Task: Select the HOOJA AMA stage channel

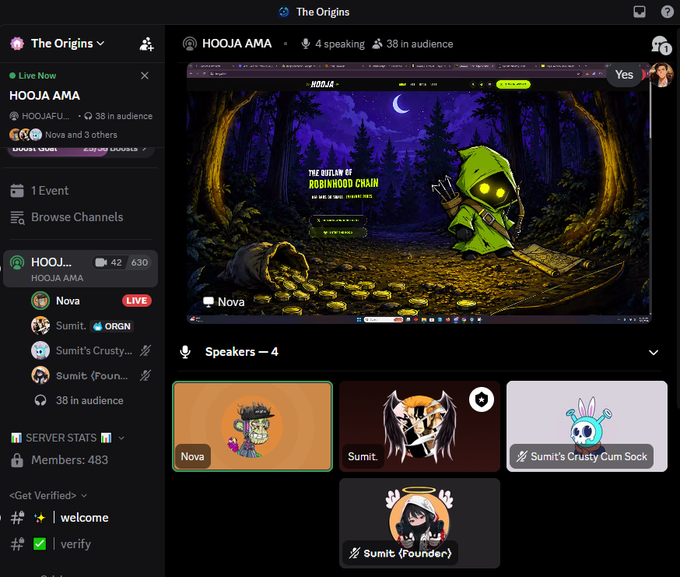Action: click(x=80, y=269)
